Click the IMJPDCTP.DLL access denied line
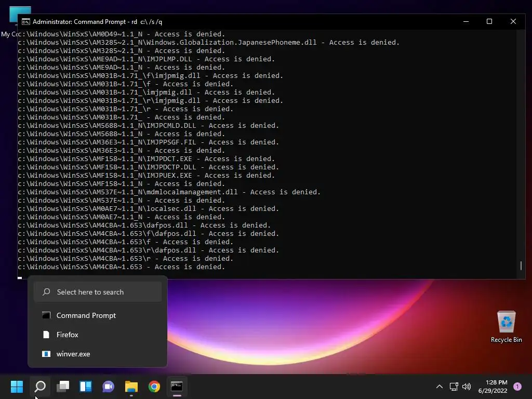 [x=148, y=167]
